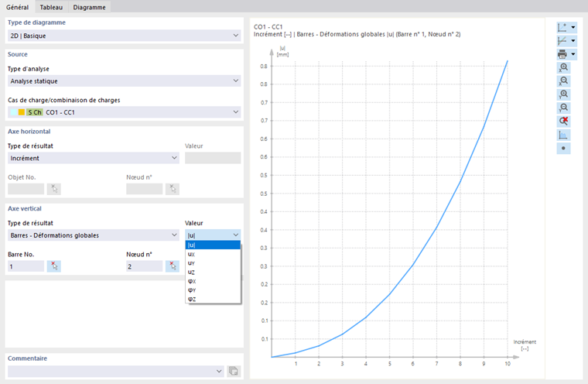Open the Type d'analyse dropdown
The height and width of the screenshot is (384, 588).
click(x=124, y=81)
